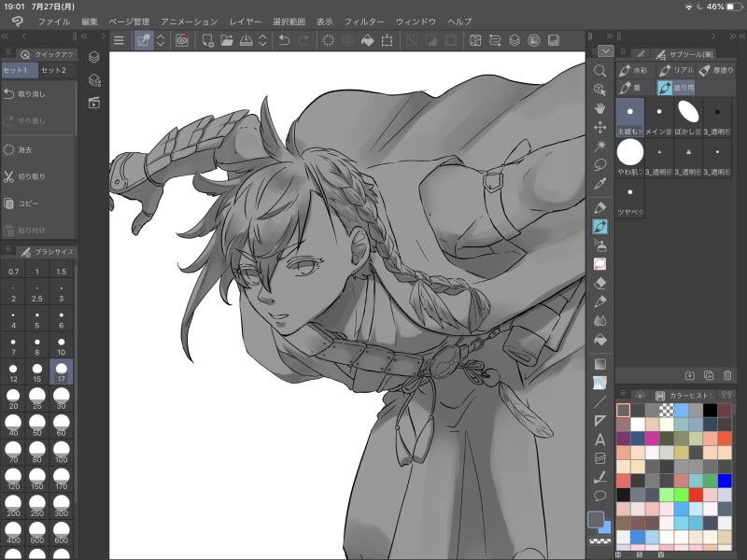Expand the stepper next to touch gesture icon
This screenshot has width=747, height=560.
[161, 40]
